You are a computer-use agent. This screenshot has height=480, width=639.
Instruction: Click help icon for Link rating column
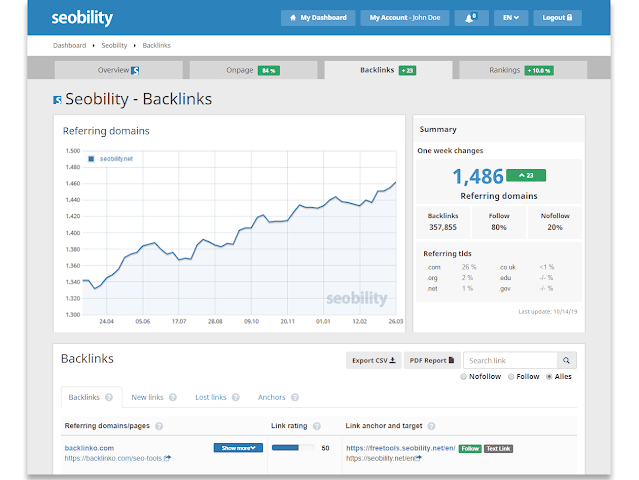(317, 426)
